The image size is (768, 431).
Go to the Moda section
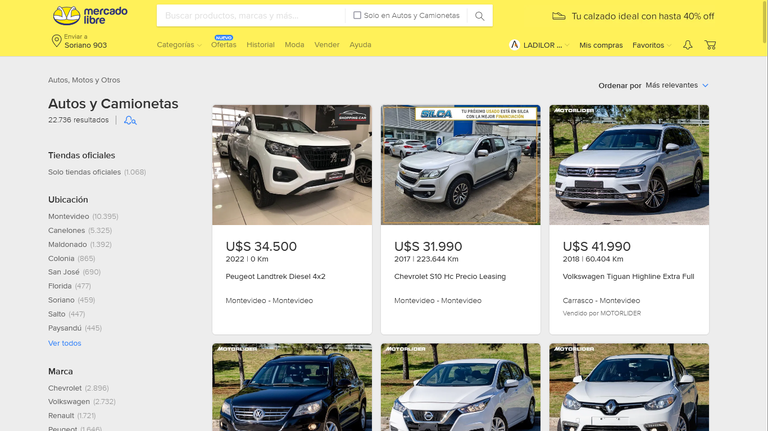pyautogui.click(x=294, y=45)
